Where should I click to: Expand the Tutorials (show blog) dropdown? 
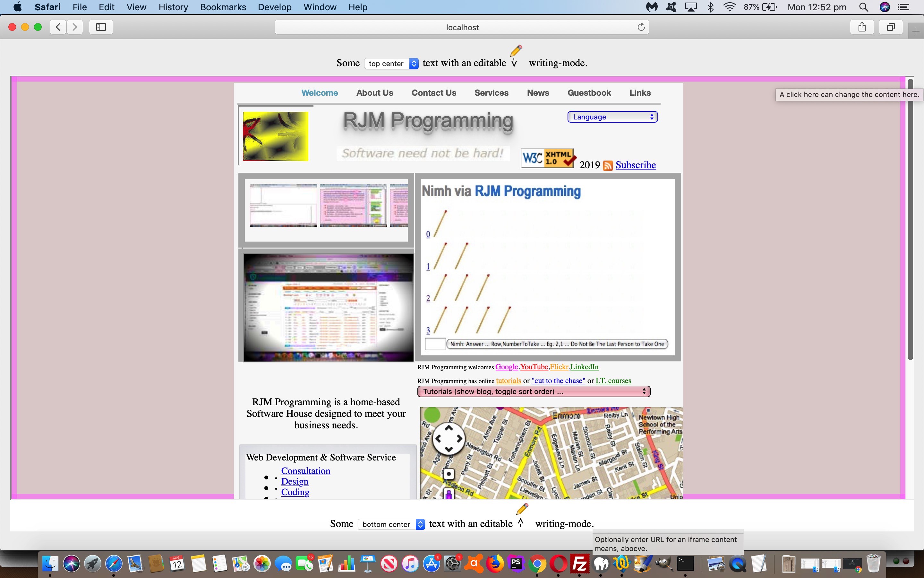point(534,391)
